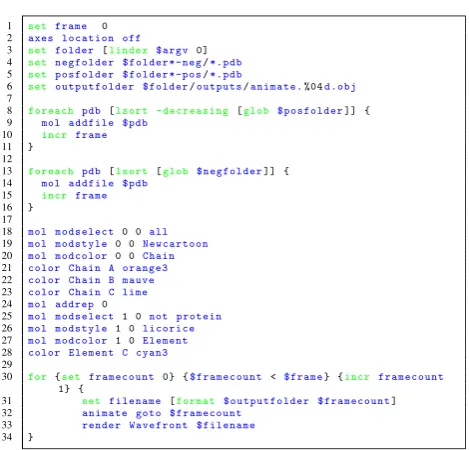
Task: Select the 'mol modselect 1 0 not protein' line
Action: pos(125,316)
